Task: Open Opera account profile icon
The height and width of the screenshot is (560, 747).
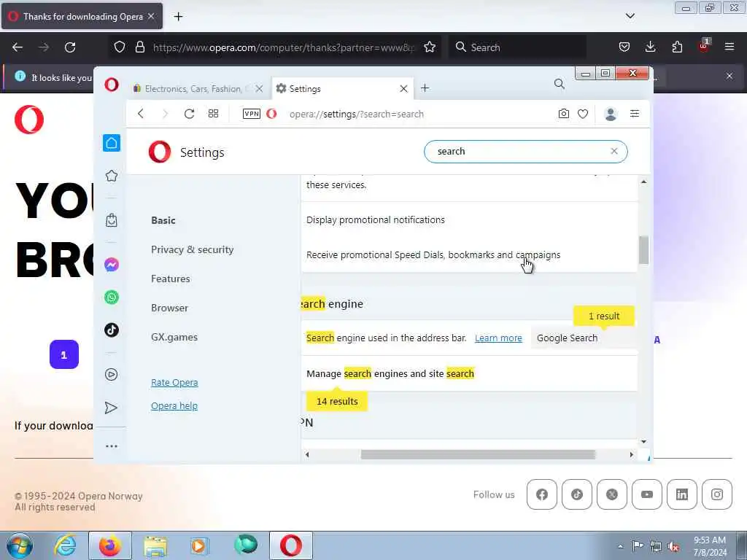Action: [x=611, y=114]
